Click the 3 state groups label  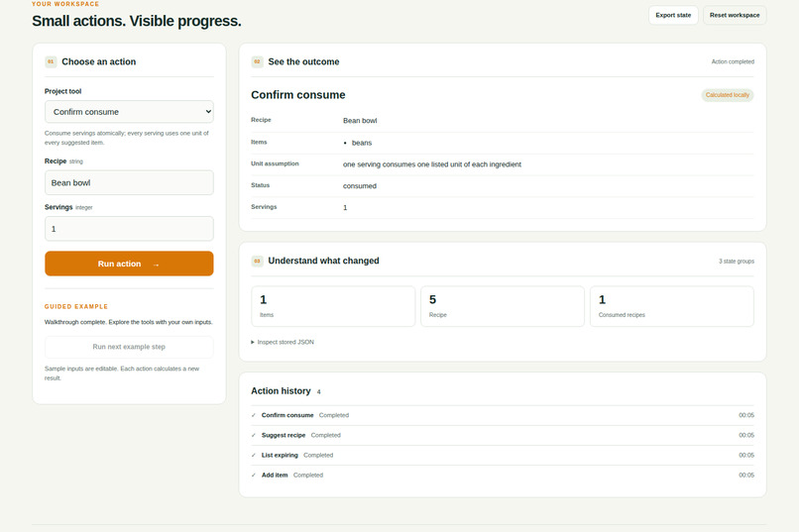[737, 262]
